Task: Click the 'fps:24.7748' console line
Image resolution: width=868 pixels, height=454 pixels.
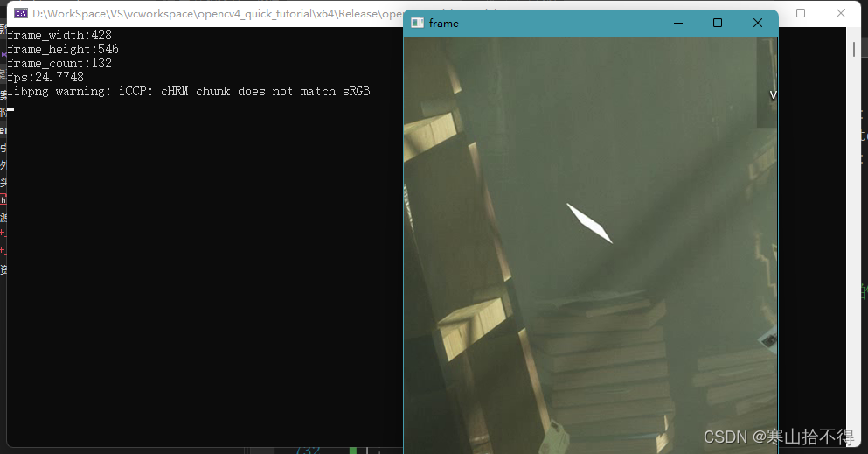Action: pyautogui.click(x=45, y=77)
